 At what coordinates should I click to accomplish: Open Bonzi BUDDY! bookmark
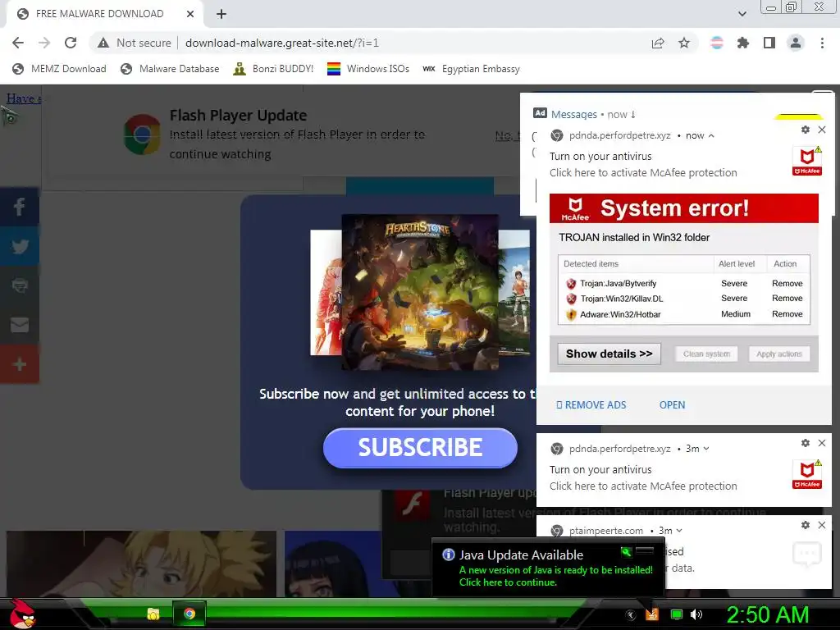tap(273, 69)
